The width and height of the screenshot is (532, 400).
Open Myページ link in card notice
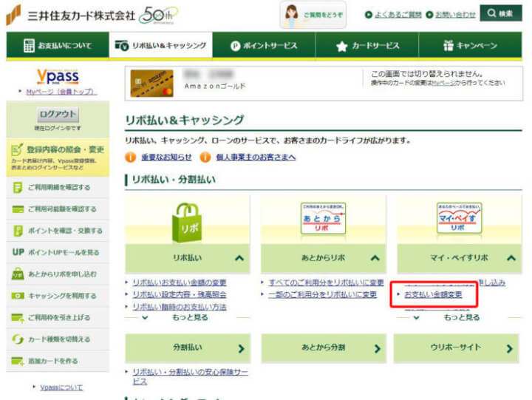(x=443, y=83)
